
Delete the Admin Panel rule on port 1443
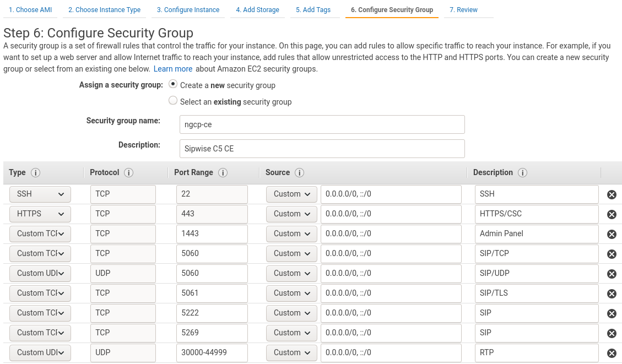point(612,233)
